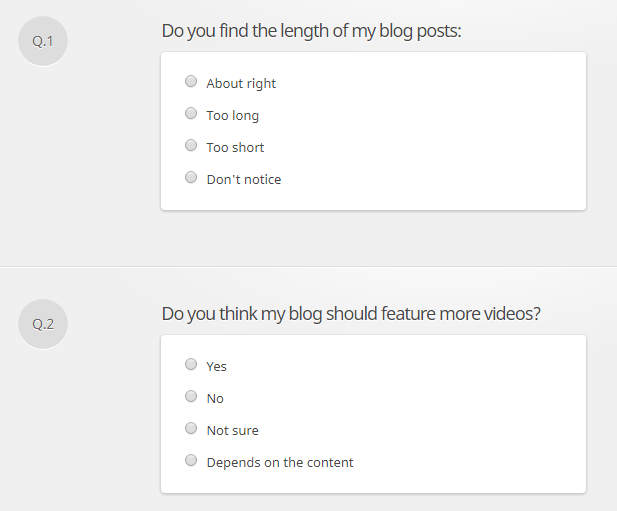This screenshot has width=617, height=511.
Task: Pick the 'Not sure' radio button
Action: pyautogui.click(x=191, y=429)
